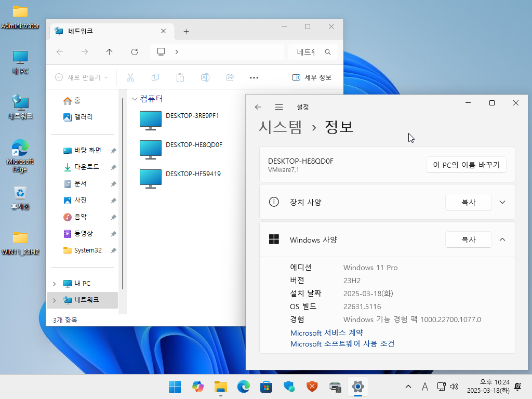Viewport: 532px width, 399px height.
Task: Expand 네트워크 in the navigation tree
Action: (54, 300)
